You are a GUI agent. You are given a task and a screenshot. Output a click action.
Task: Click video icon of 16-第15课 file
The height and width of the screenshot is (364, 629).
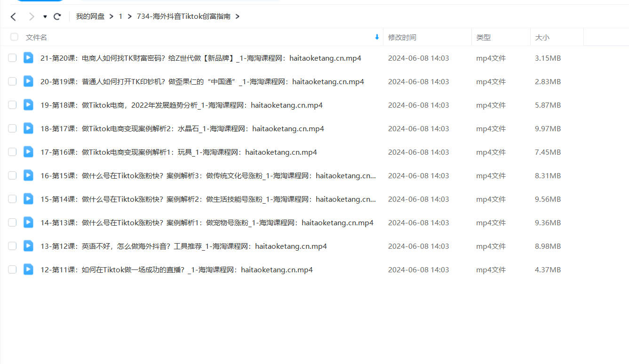coord(28,175)
